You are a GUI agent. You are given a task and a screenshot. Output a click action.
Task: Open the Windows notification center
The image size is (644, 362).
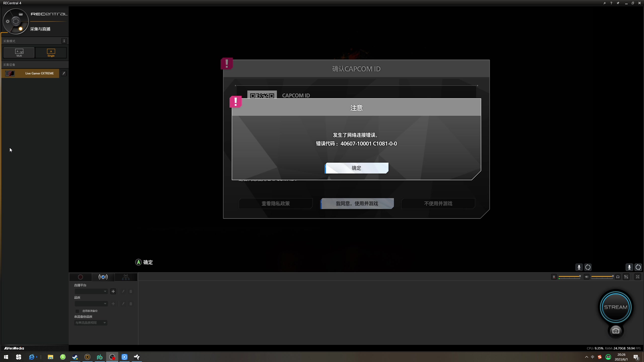[636, 357]
